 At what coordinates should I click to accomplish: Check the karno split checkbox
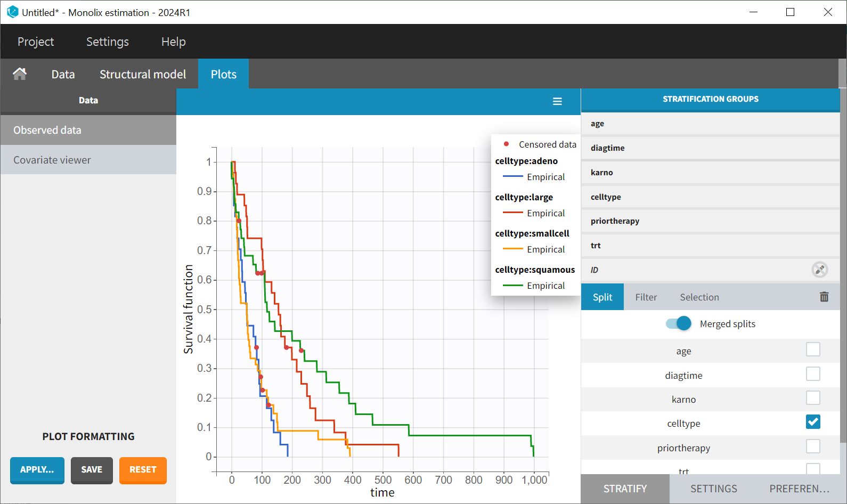[812, 399]
